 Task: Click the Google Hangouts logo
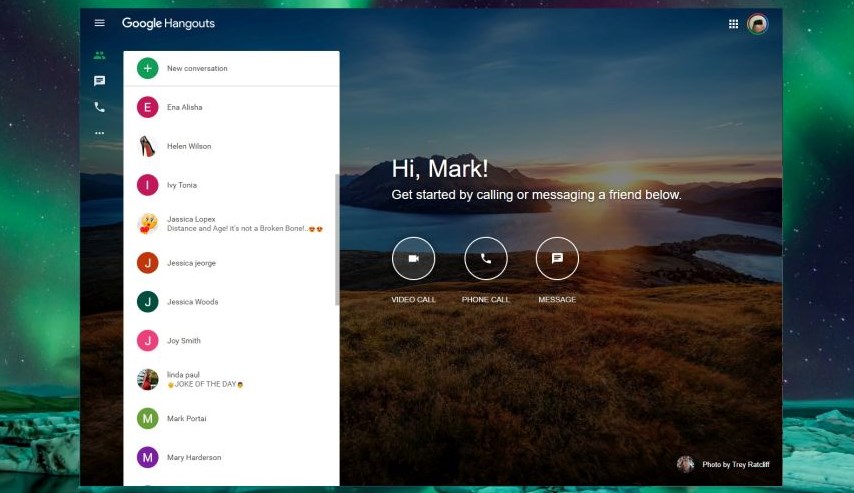168,23
